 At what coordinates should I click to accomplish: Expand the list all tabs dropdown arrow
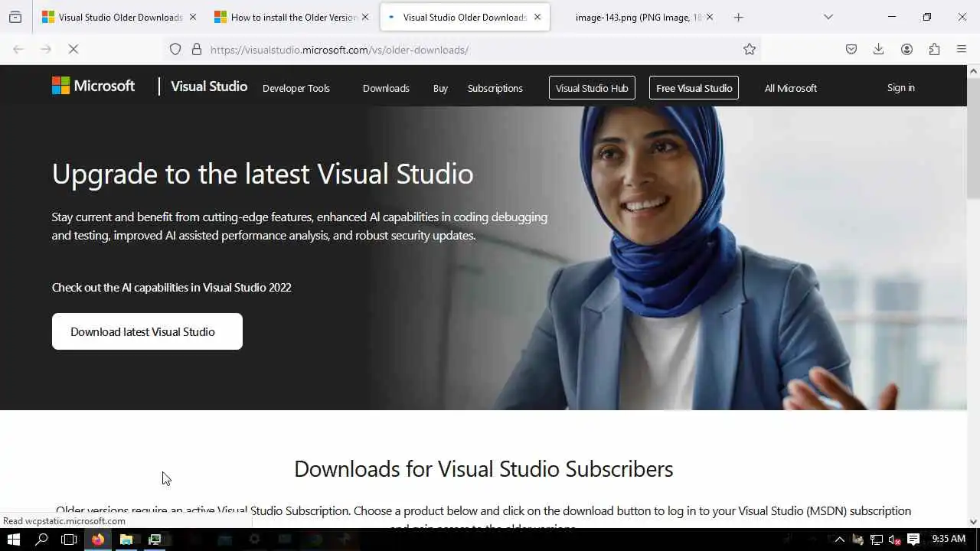click(828, 17)
